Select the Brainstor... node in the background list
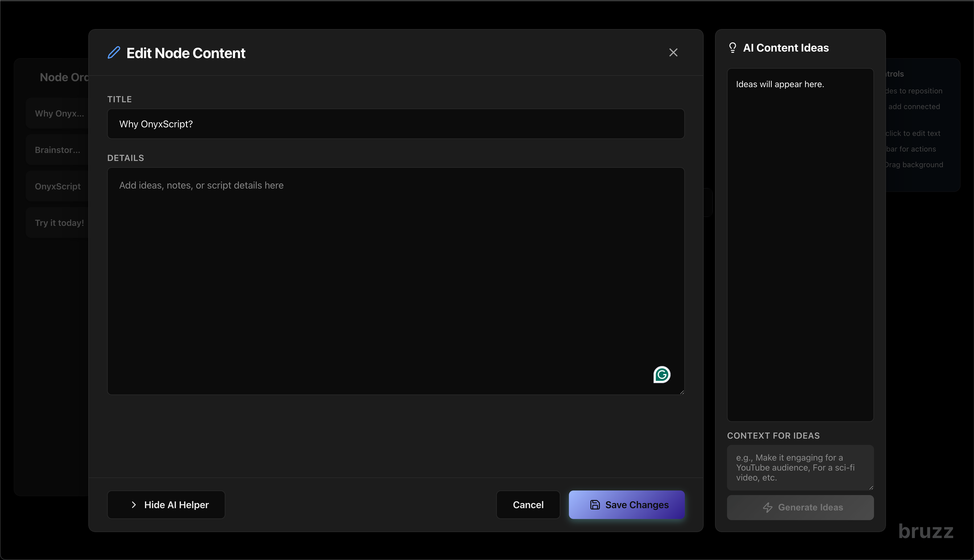 pyautogui.click(x=58, y=150)
